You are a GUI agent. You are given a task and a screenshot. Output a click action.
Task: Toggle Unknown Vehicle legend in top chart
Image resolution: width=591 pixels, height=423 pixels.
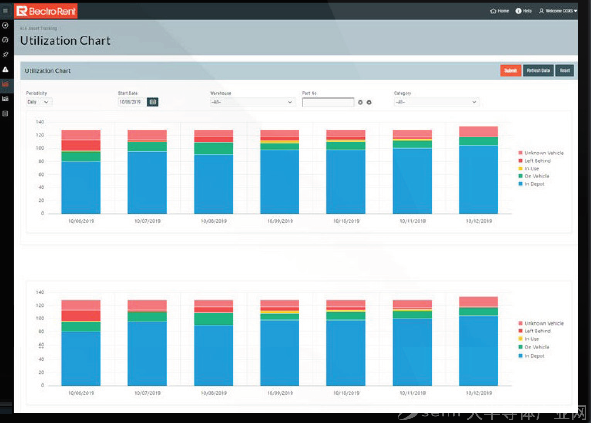(x=541, y=153)
